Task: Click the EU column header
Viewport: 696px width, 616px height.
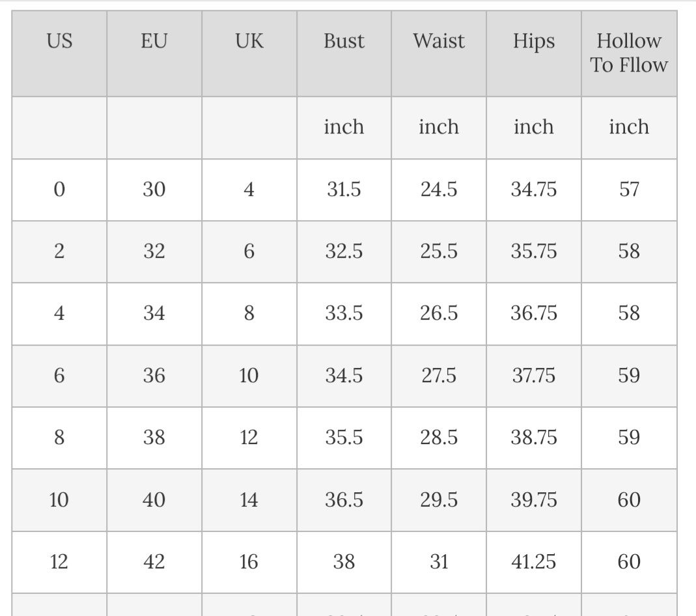Action: 154,41
